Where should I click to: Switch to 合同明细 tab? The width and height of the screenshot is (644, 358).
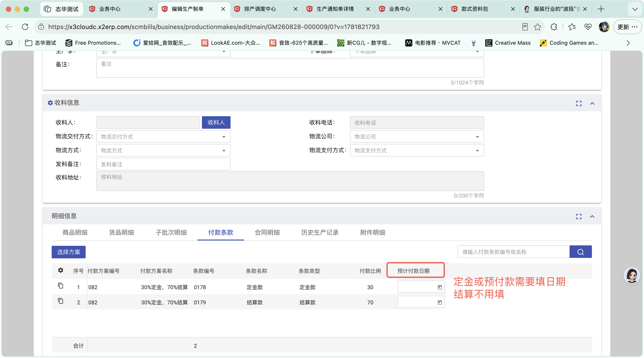pyautogui.click(x=267, y=233)
